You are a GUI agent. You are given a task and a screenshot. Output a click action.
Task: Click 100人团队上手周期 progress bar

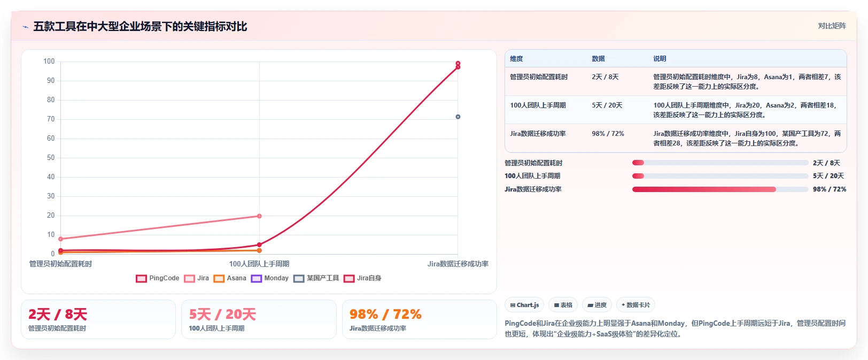point(720,176)
